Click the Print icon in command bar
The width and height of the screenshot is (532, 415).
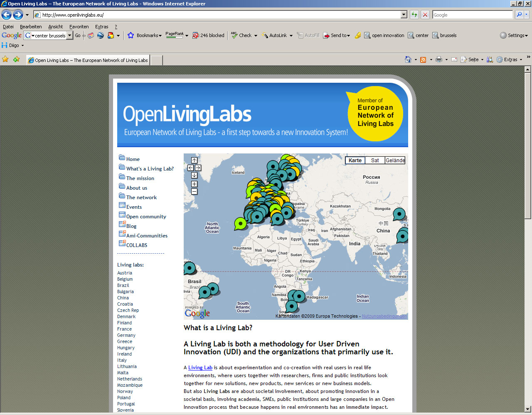click(438, 59)
